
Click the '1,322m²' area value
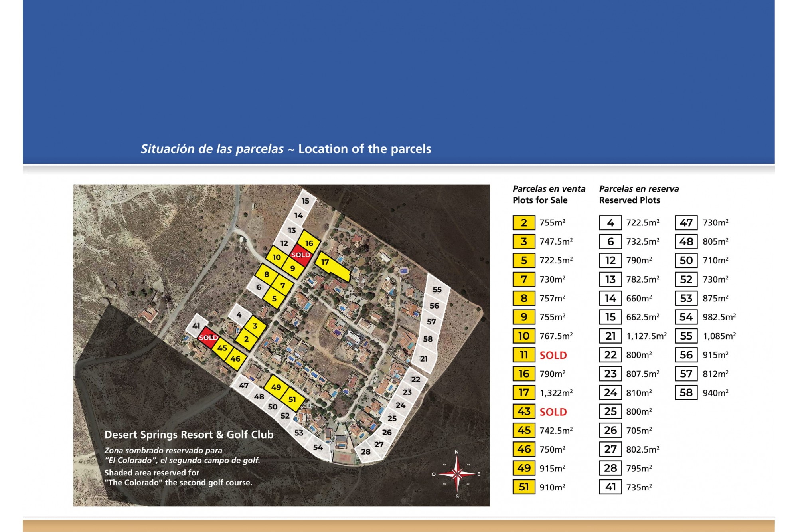(556, 393)
